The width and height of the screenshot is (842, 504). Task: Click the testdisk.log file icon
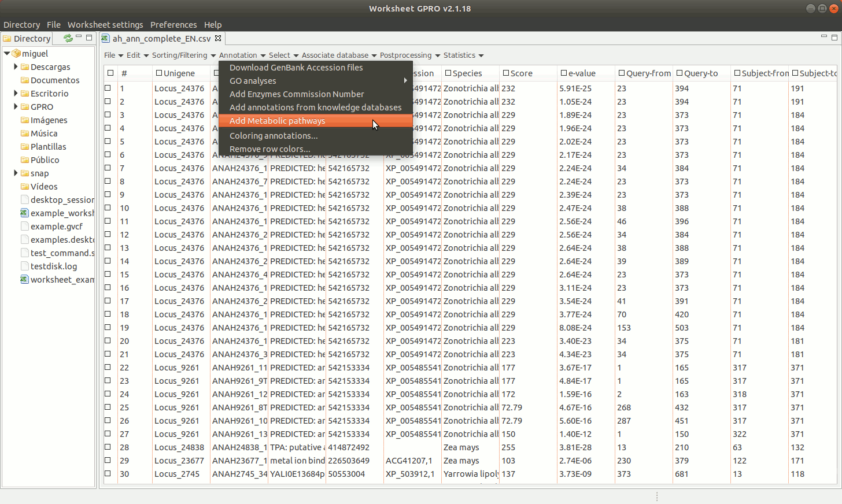(x=25, y=266)
